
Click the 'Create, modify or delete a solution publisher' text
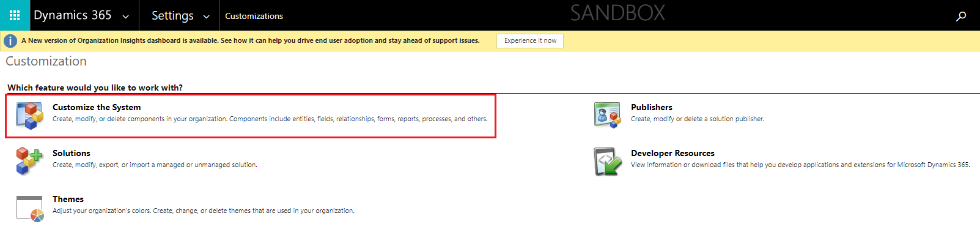(698, 119)
